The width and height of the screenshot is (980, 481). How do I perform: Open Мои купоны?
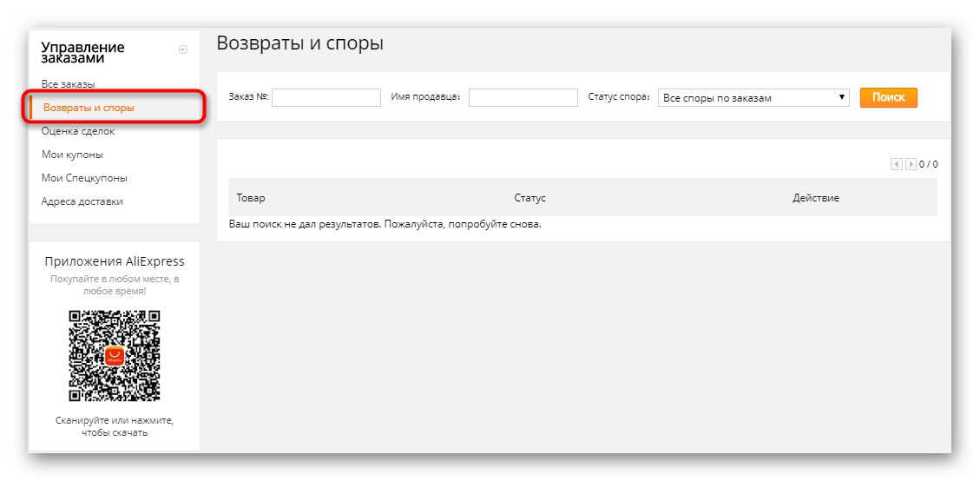[73, 155]
